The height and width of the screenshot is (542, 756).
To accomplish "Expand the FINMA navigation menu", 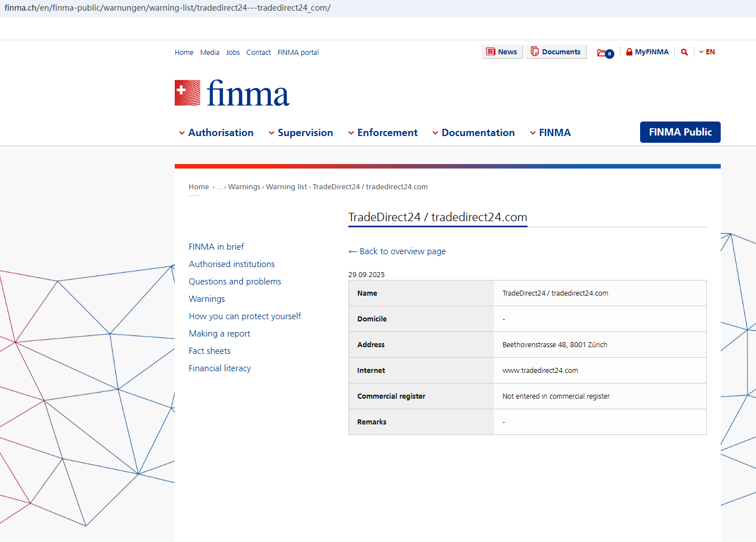I will coord(550,133).
